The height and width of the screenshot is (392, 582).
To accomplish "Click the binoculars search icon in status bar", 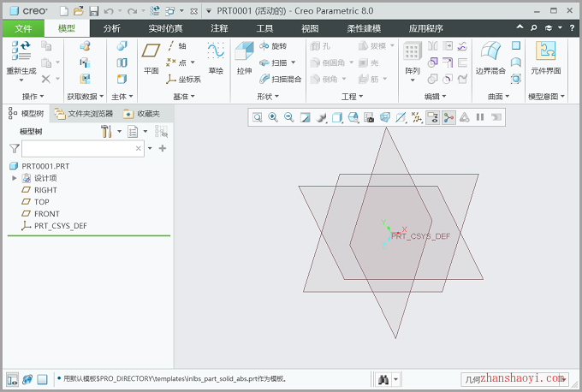I will pyautogui.click(x=383, y=379).
